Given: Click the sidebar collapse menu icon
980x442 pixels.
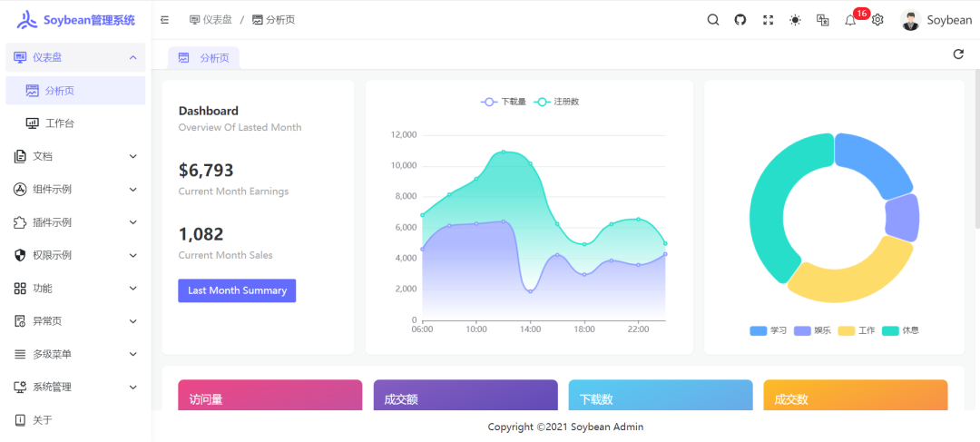Looking at the screenshot, I should click(164, 20).
